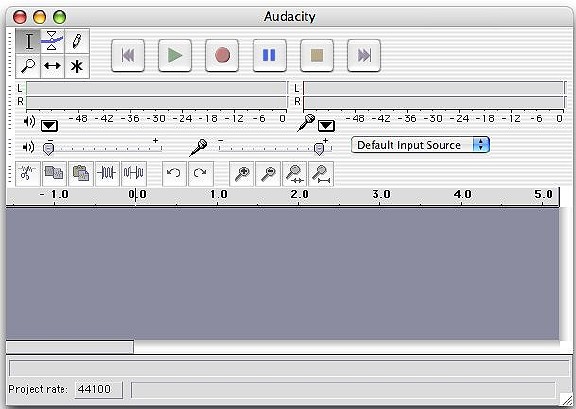Click the 4.0 mark on timeline ruler
Screen dimensions: 576x409
pos(462,195)
